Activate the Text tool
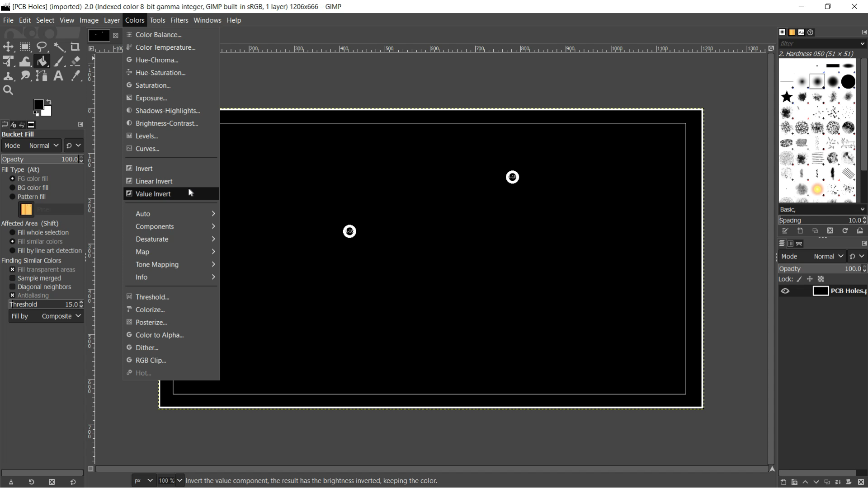 click(59, 76)
